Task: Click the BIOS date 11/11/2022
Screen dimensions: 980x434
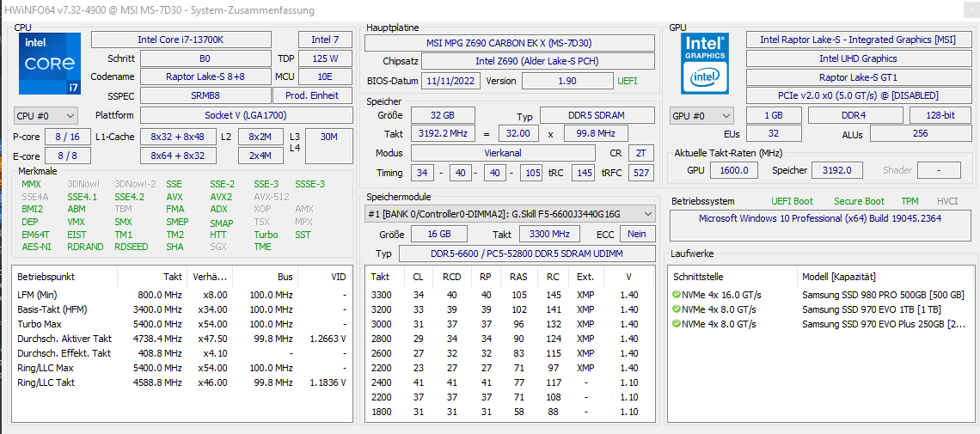Action: click(451, 81)
